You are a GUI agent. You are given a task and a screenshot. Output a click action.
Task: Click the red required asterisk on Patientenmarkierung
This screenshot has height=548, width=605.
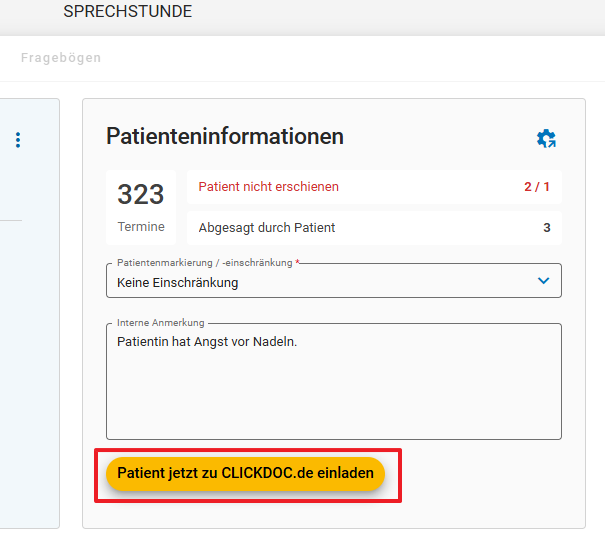297,262
